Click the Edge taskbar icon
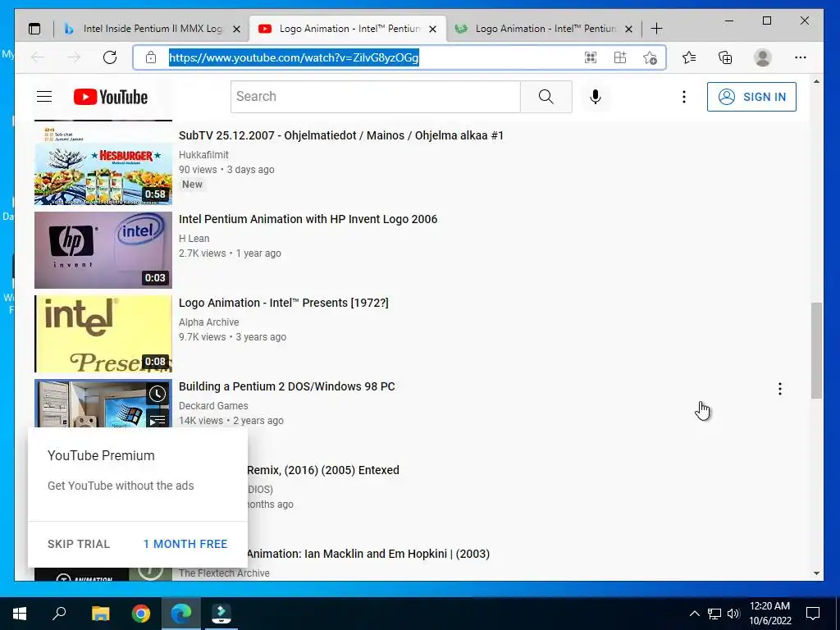840x630 pixels. 181,614
